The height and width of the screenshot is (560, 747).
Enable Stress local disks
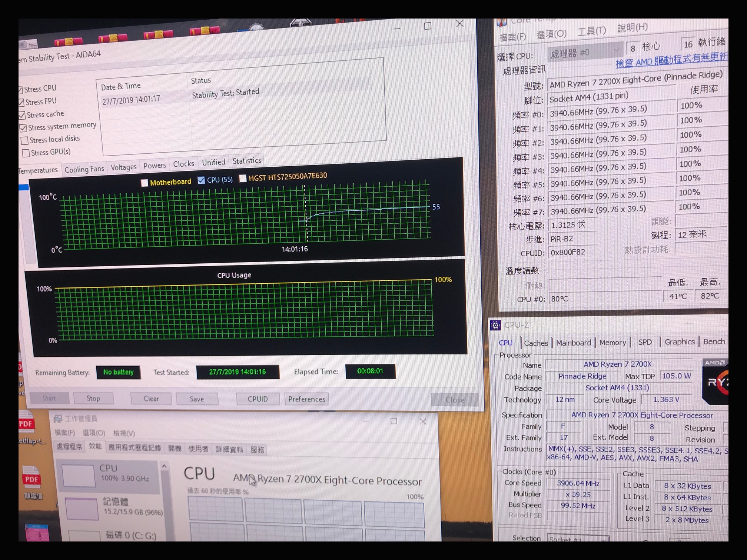(x=25, y=141)
